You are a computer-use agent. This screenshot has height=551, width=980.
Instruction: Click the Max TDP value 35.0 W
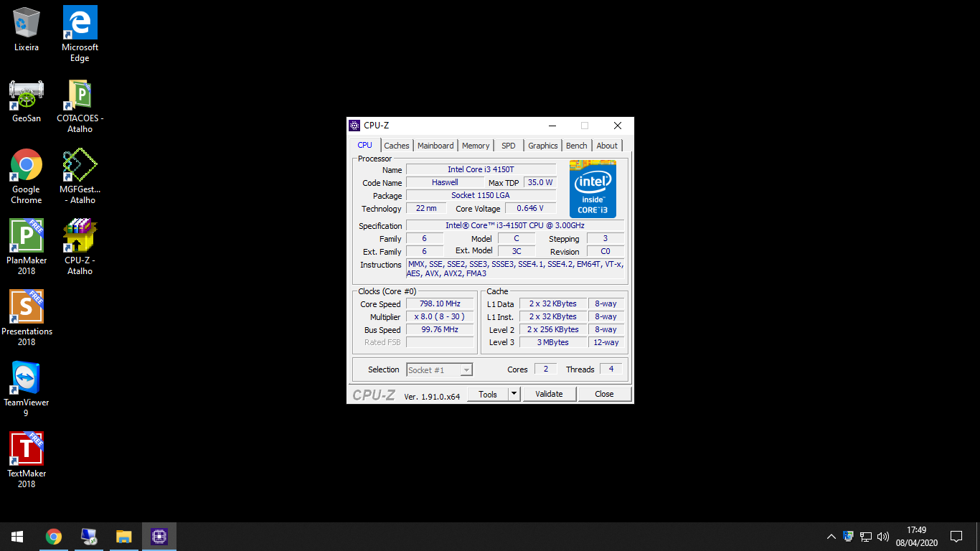click(x=540, y=182)
